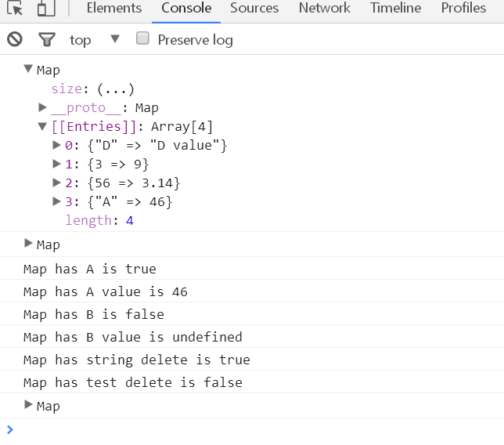Screen dimensions: 504x445
Task: Open the Sources tab
Action: 254,8
